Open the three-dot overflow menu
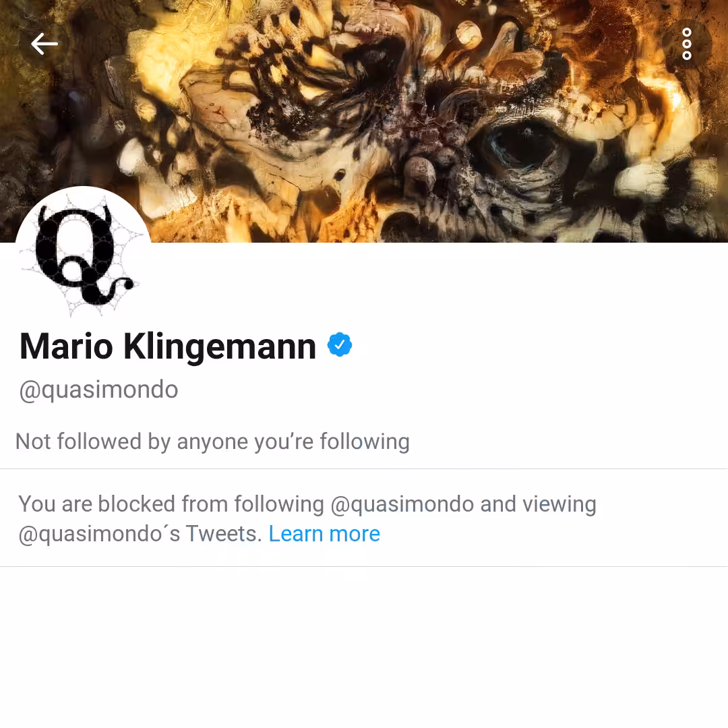Image resolution: width=728 pixels, height=728 pixels. click(x=687, y=44)
